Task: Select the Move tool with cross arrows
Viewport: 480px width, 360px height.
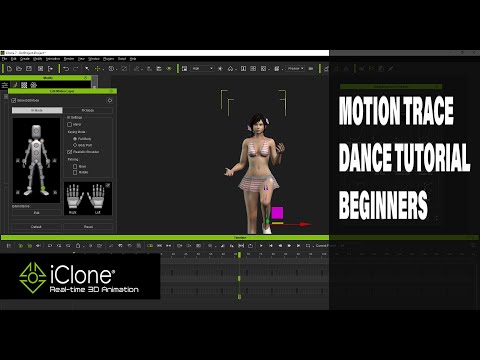Action: (x=97, y=69)
